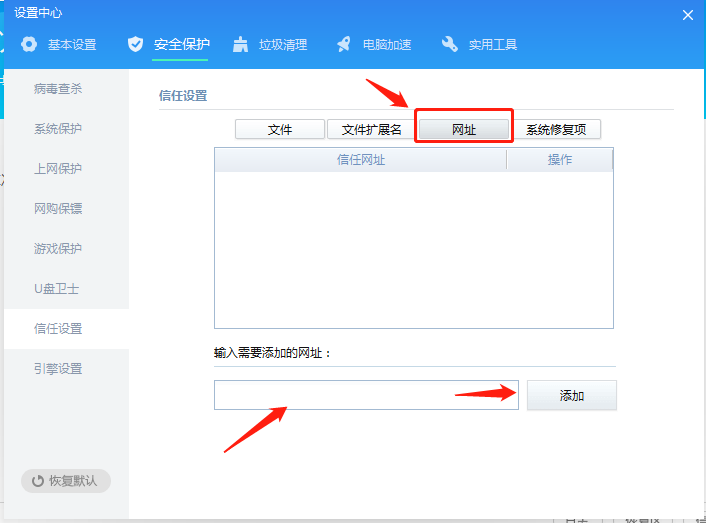
Task: Close the 设置中心 window
Action: tap(688, 15)
